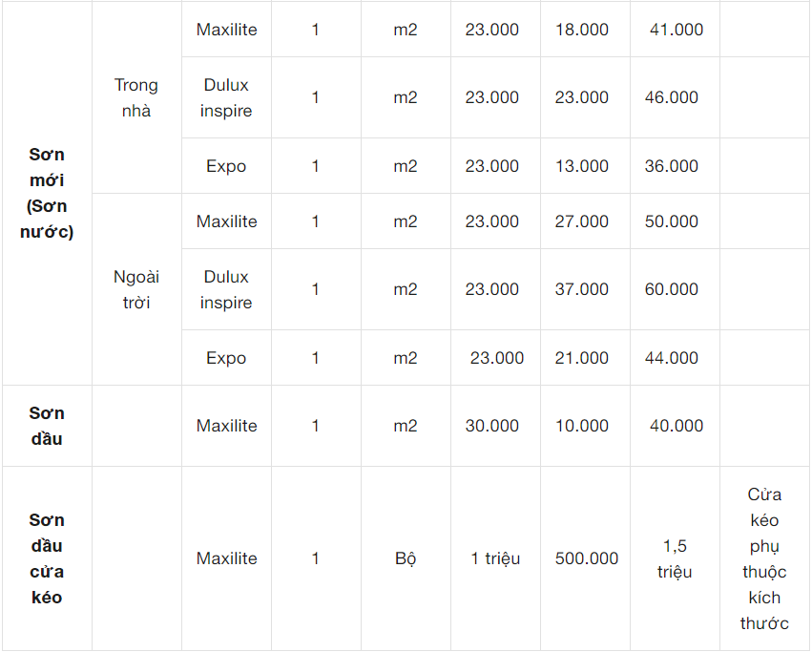The image size is (812, 652).
Task: Select the 36.000 total price cell
Action: (672, 166)
